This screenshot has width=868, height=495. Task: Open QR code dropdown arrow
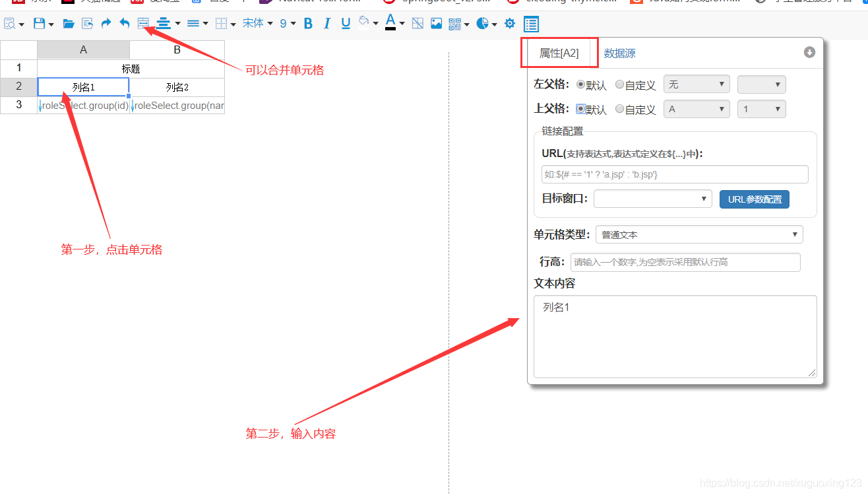(x=467, y=25)
